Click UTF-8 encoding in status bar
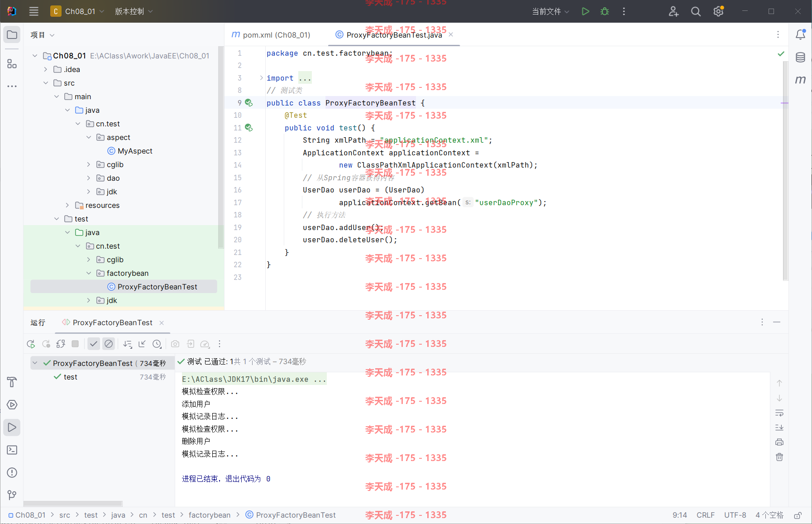 (735, 515)
